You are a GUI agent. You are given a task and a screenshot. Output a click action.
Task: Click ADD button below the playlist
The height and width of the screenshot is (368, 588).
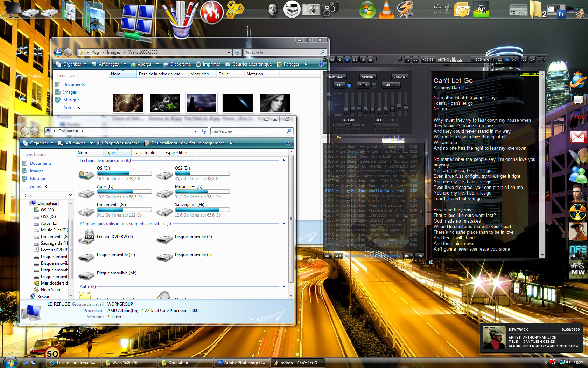coord(328,256)
